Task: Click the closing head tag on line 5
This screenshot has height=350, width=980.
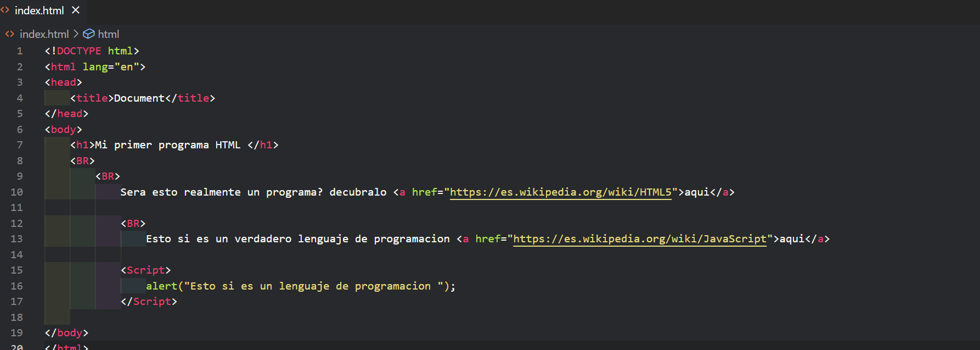Action: coord(66,114)
